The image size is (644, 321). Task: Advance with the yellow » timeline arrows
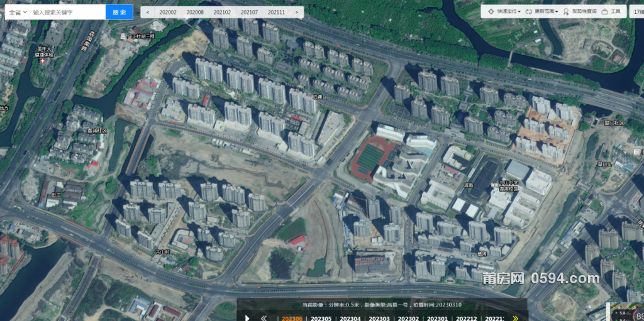coord(516,318)
